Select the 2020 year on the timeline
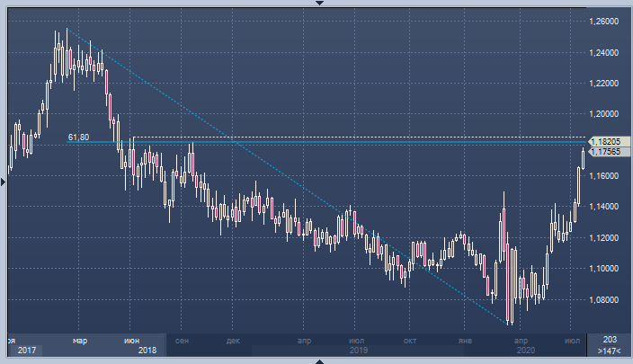Image resolution: width=633 pixels, height=364 pixels. tap(526, 351)
